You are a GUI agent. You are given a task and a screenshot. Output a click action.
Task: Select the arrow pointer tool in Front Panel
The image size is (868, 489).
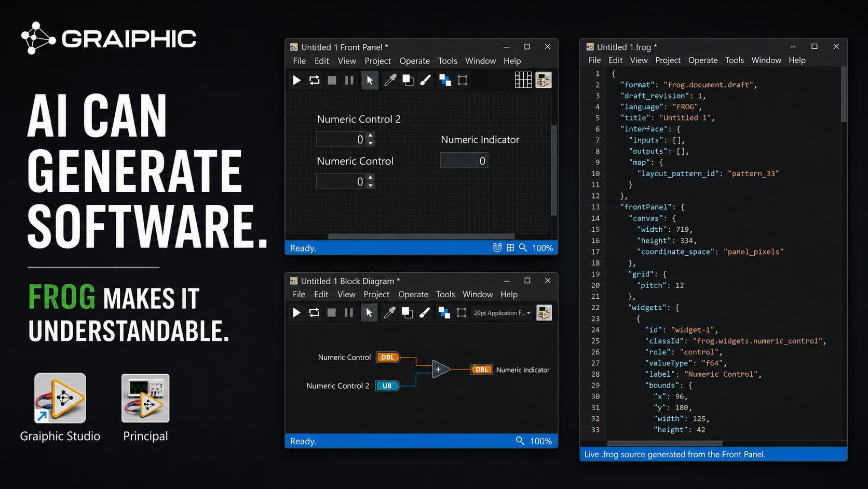point(370,80)
